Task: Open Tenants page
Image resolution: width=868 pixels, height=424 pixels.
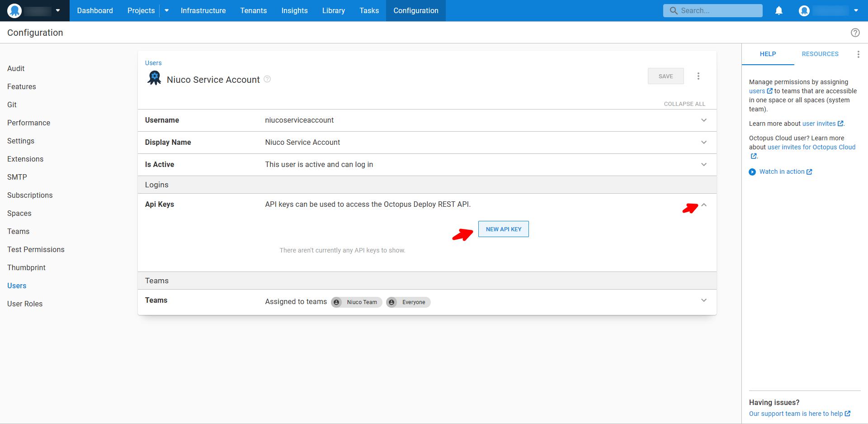Action: coord(254,10)
